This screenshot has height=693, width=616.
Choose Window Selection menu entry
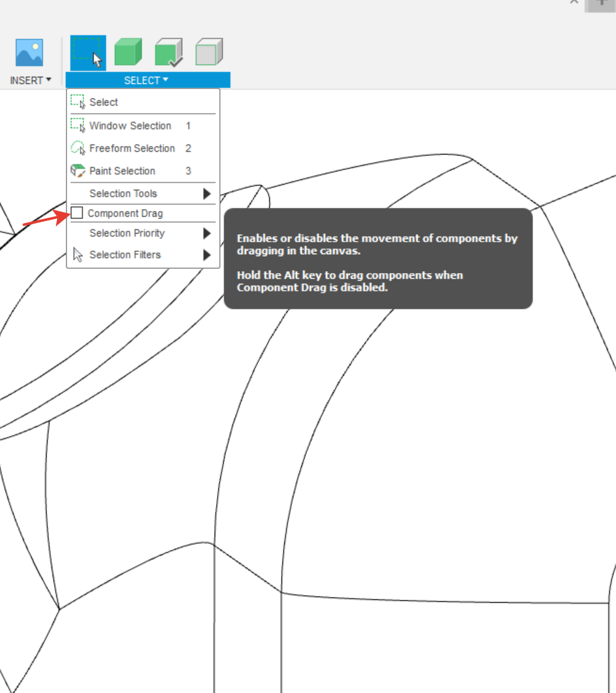tap(143, 126)
